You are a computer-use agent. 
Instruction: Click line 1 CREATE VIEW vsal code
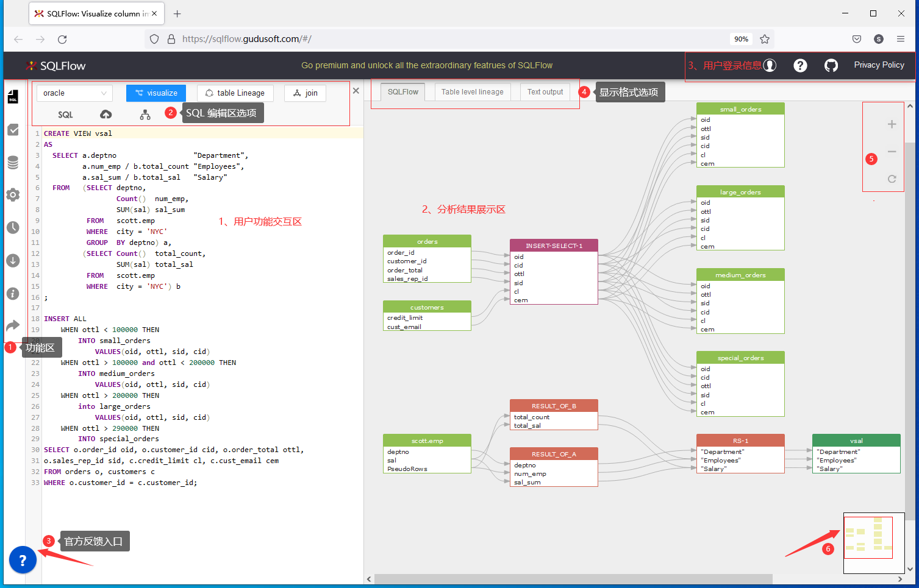(78, 133)
